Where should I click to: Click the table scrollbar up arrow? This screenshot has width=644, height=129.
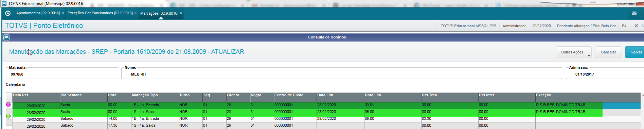click(642, 95)
